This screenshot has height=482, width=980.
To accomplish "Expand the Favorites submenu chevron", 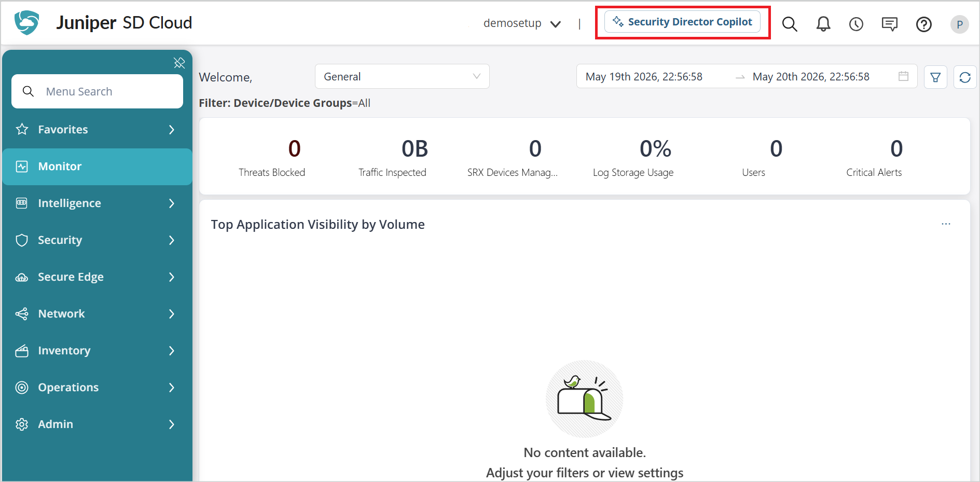I will 172,130.
